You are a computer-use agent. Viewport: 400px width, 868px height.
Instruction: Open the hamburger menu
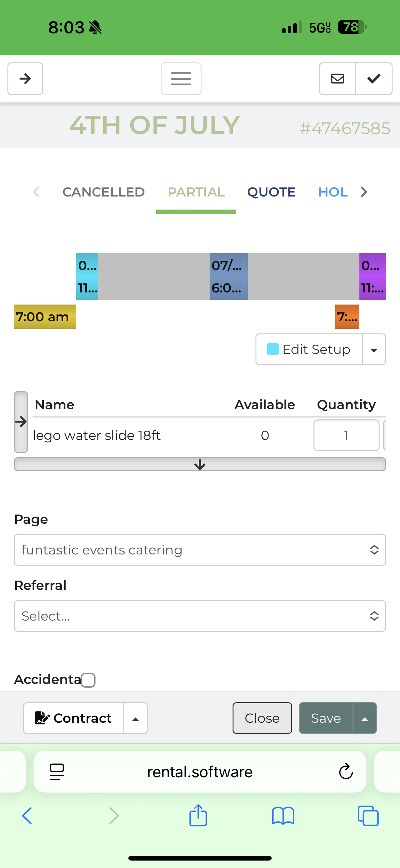pos(181,79)
